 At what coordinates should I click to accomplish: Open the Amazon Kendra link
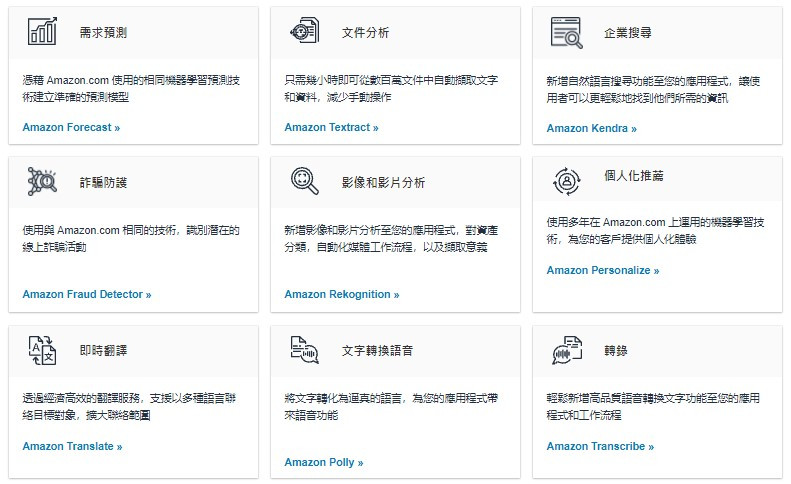pyautogui.click(x=592, y=128)
